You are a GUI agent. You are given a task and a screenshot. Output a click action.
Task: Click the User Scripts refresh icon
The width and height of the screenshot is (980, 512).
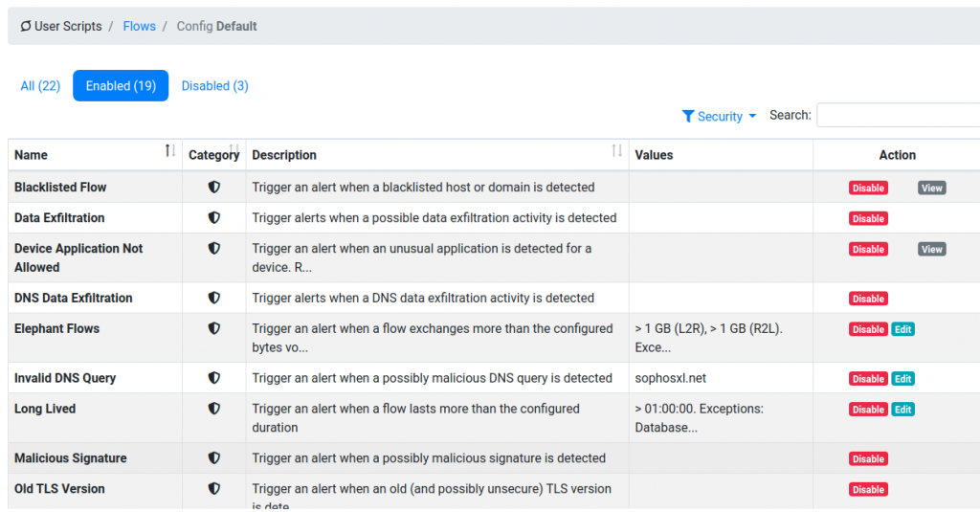coord(26,26)
